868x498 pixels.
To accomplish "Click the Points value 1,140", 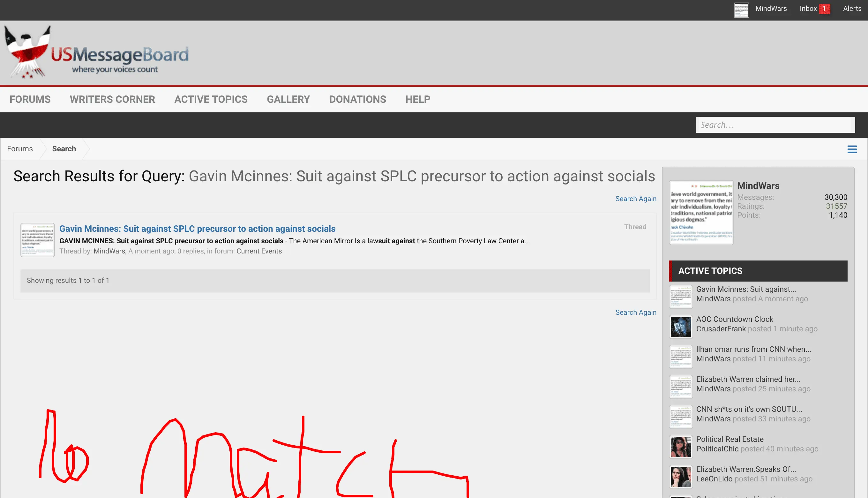I will [x=838, y=215].
